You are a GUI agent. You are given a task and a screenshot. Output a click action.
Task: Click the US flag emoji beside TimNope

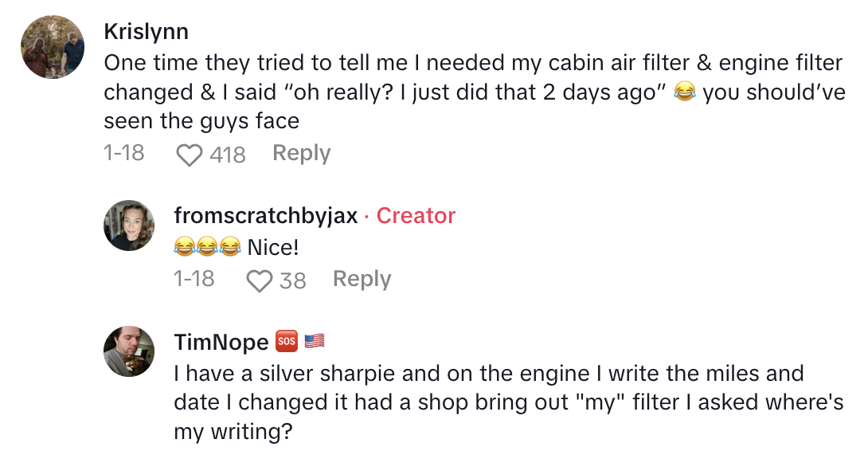tap(315, 342)
